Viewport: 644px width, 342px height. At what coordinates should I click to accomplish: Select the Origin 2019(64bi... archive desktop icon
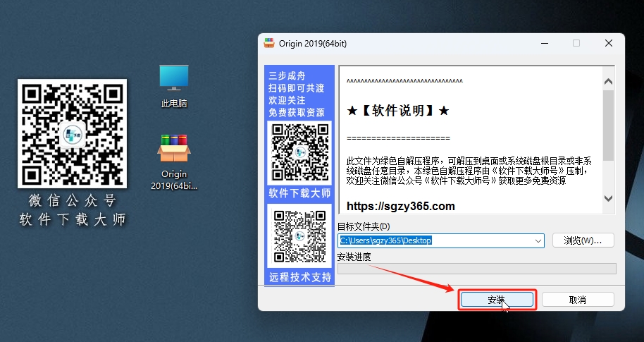174,162
